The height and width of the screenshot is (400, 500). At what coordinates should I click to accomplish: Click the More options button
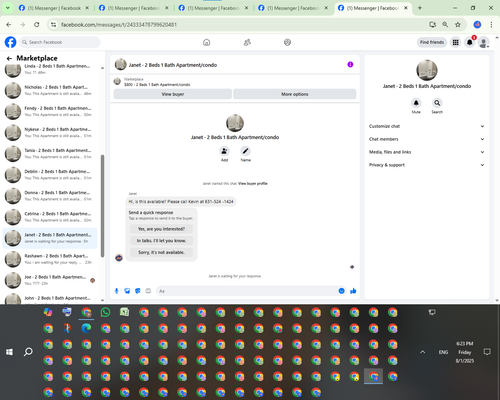pos(295,94)
